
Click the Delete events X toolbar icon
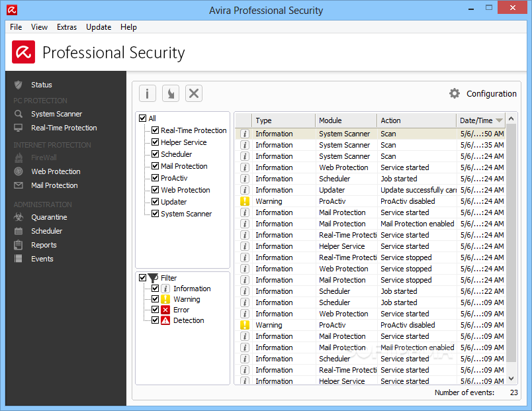(x=194, y=93)
